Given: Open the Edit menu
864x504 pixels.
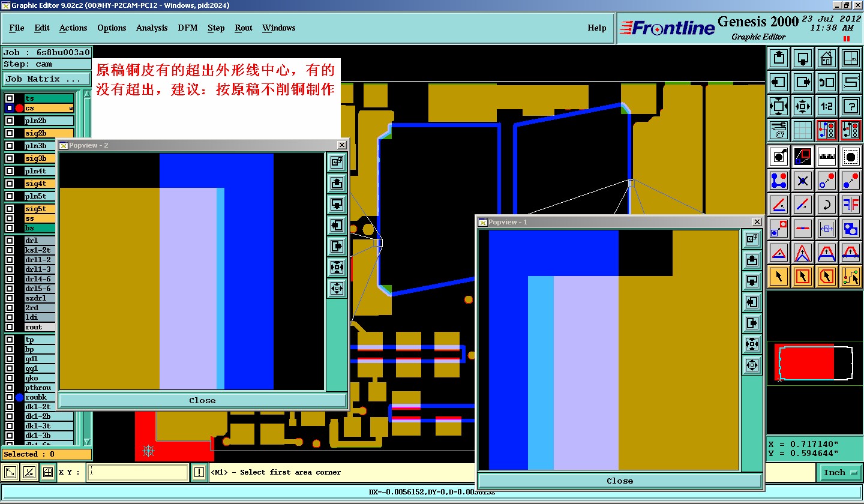Looking at the screenshot, I should click(42, 28).
